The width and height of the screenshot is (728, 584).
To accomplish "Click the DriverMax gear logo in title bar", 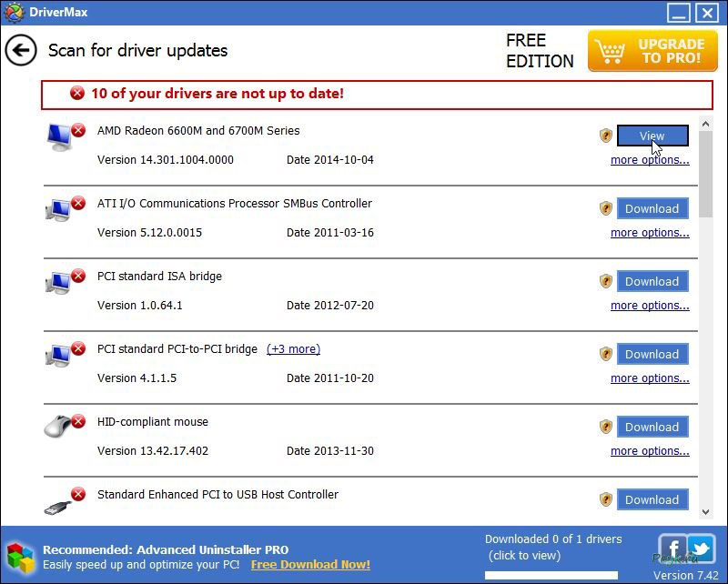I will click(13, 13).
